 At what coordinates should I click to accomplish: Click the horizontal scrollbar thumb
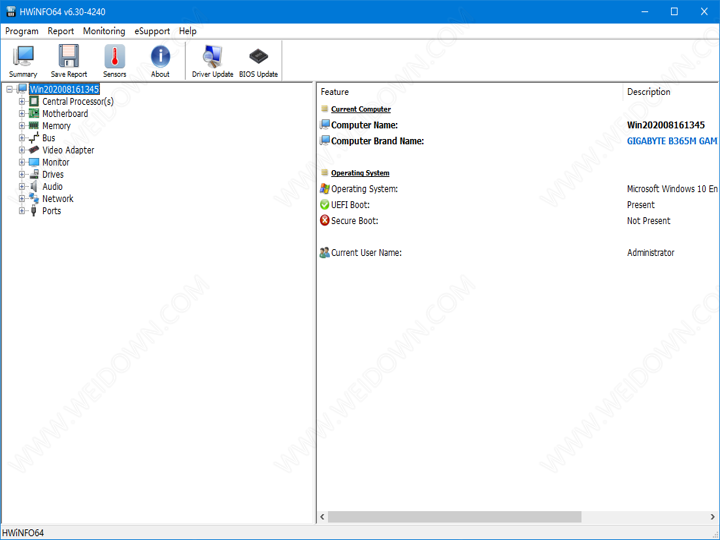[455, 517]
